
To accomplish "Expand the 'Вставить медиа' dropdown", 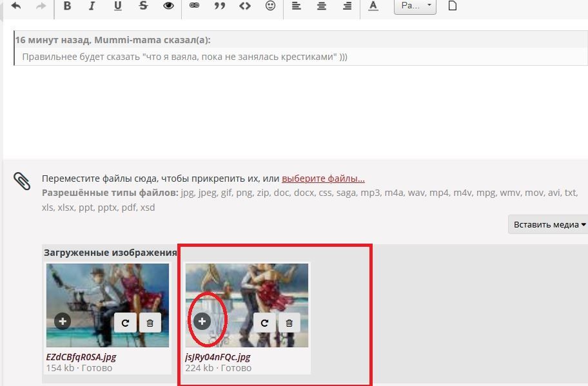I will coord(549,225).
